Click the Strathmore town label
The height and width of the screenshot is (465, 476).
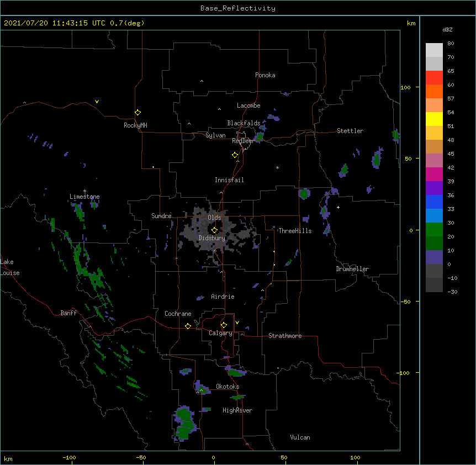[285, 336]
